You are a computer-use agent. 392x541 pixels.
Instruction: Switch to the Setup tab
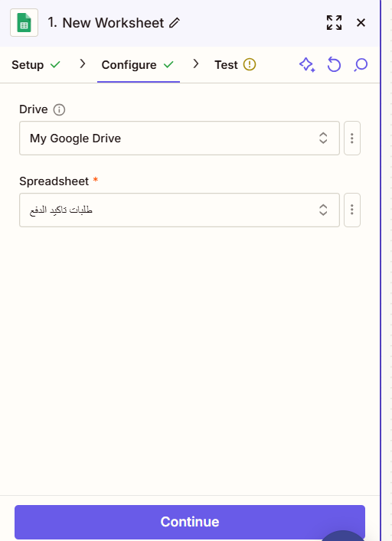point(36,65)
